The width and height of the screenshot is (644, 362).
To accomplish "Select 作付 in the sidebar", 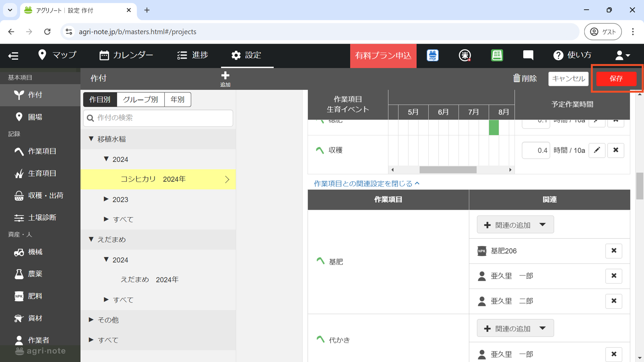I will [x=40, y=95].
